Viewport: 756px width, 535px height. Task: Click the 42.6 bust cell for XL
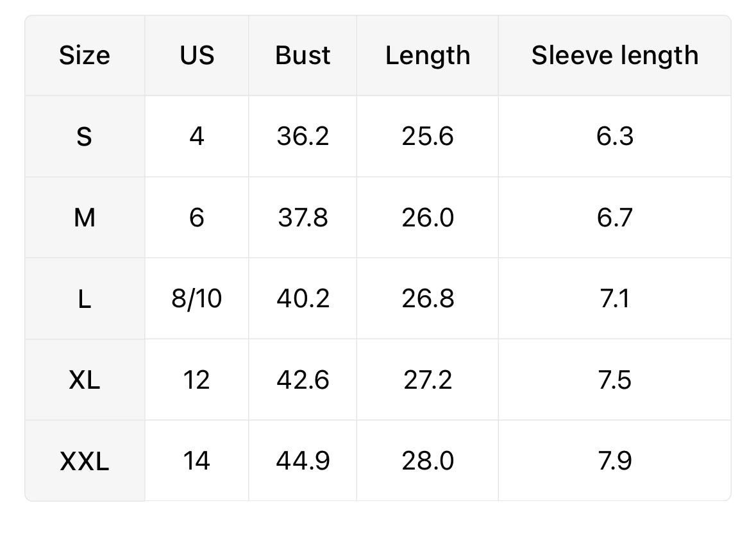coord(303,380)
